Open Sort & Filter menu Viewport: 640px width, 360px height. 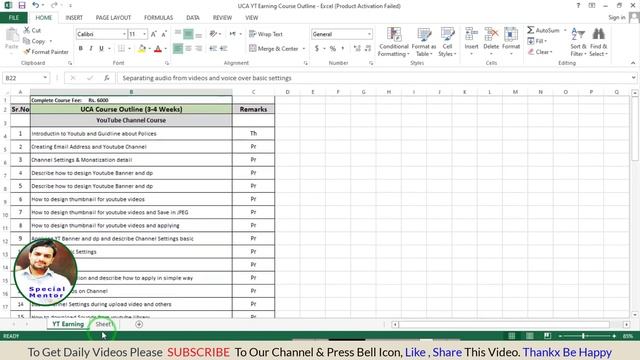[578, 42]
